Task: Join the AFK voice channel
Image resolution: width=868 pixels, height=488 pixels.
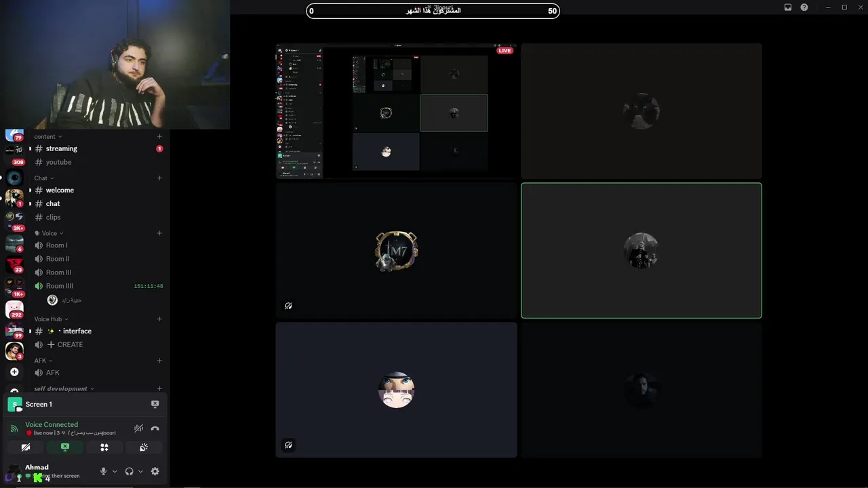Action: click(x=98, y=373)
